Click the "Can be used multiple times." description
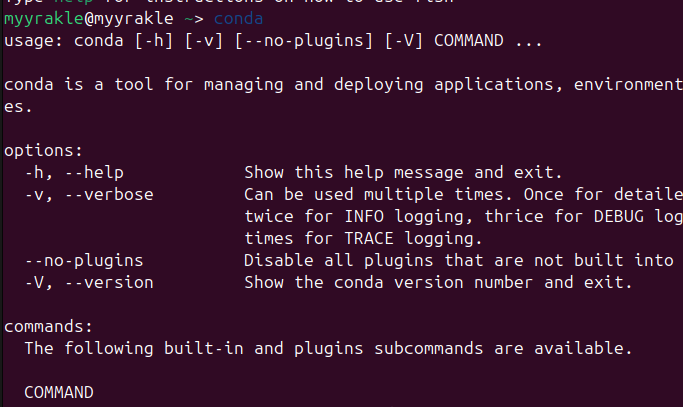Image resolution: width=683 pixels, height=407 pixels. point(380,195)
